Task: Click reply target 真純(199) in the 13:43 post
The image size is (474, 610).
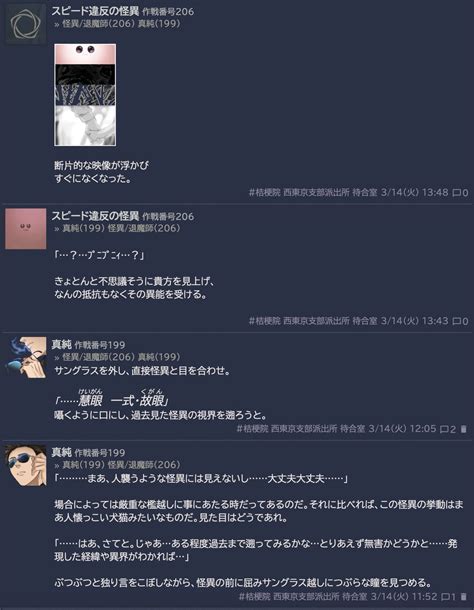Action: coord(84,228)
